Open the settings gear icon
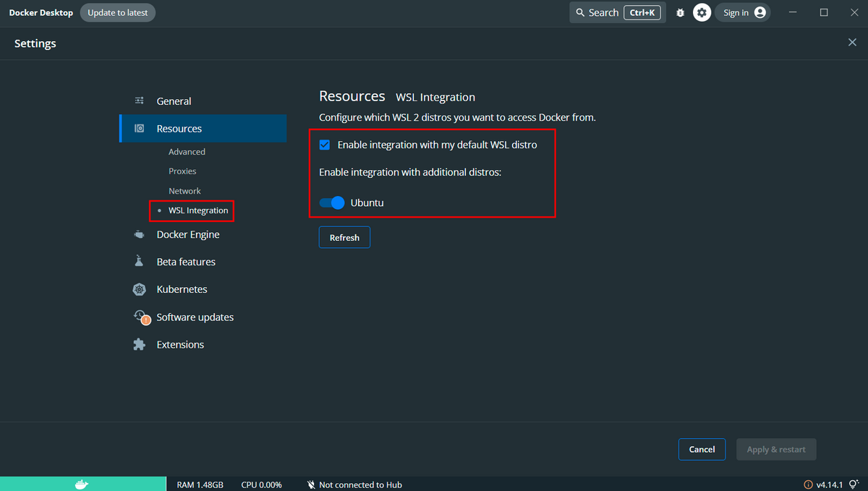 tap(702, 12)
